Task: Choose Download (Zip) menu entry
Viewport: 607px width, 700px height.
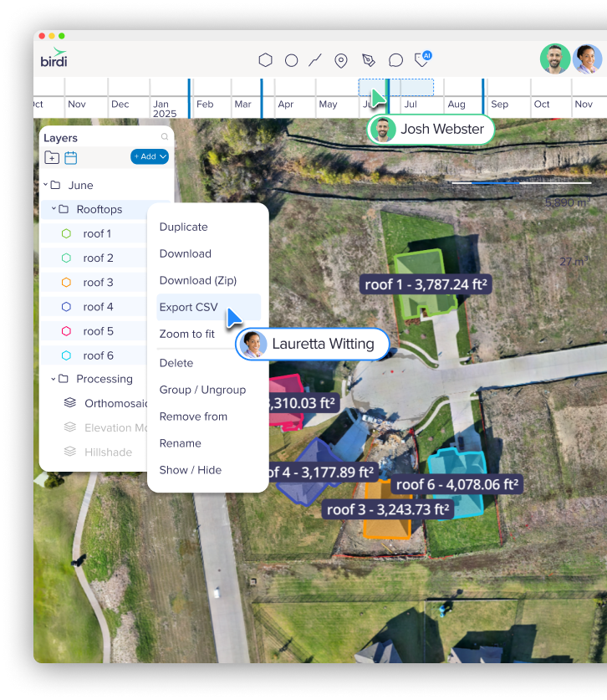Action: coord(198,280)
